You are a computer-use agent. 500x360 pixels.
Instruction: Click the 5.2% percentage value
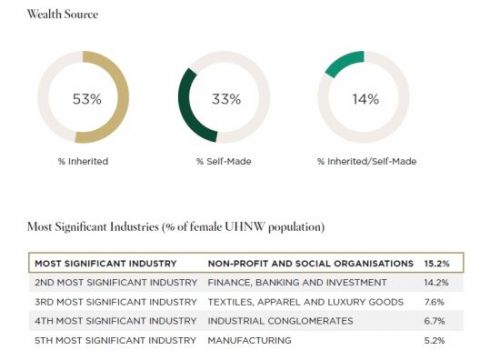pos(435,340)
